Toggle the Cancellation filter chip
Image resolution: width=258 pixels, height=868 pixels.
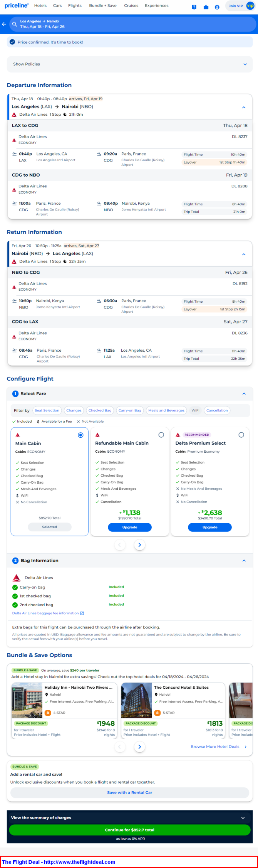click(217, 410)
